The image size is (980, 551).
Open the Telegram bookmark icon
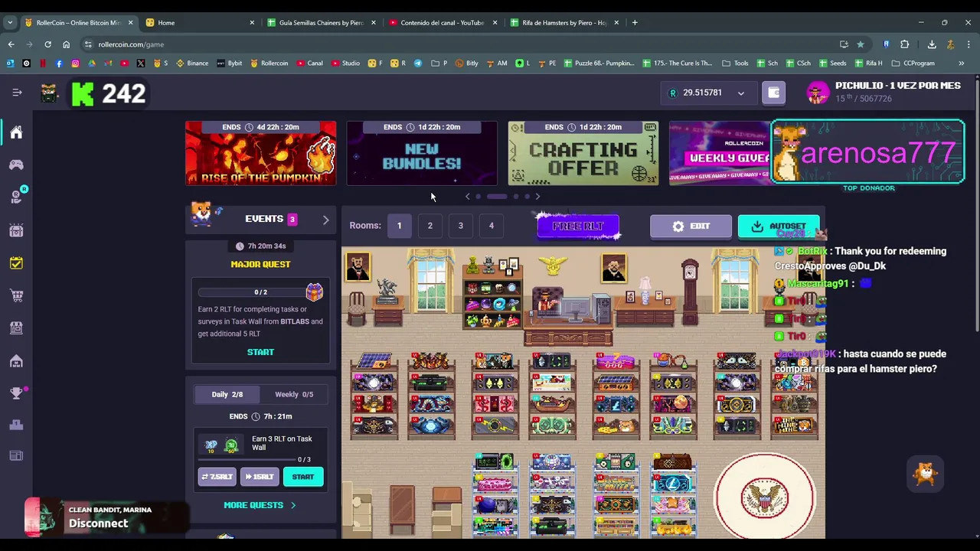pyautogui.click(x=417, y=64)
